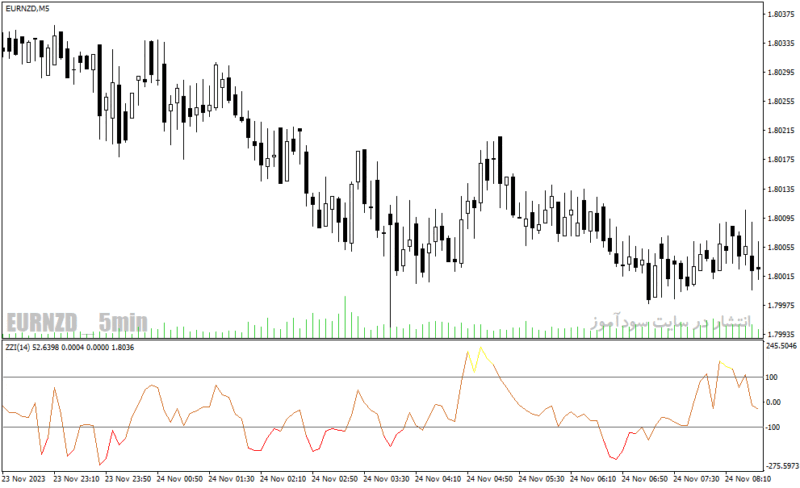
Task: Click the EURNZD,M5 chart symbol label
Action: click(x=28, y=9)
